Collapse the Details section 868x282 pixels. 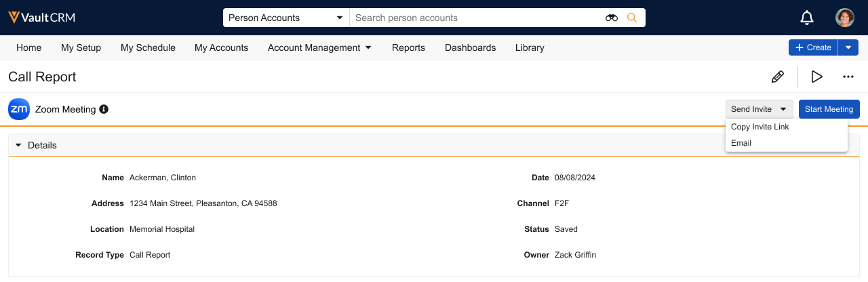(18, 145)
